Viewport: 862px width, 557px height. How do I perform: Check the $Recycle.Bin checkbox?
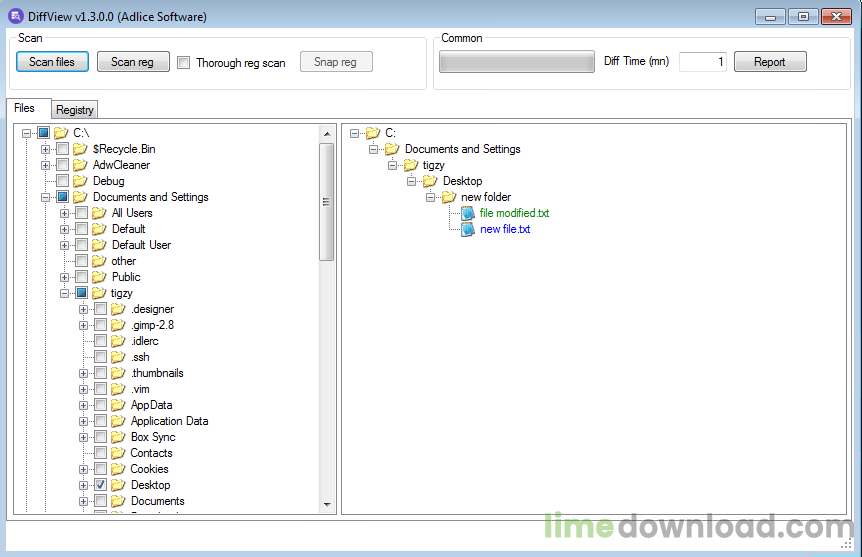point(63,149)
